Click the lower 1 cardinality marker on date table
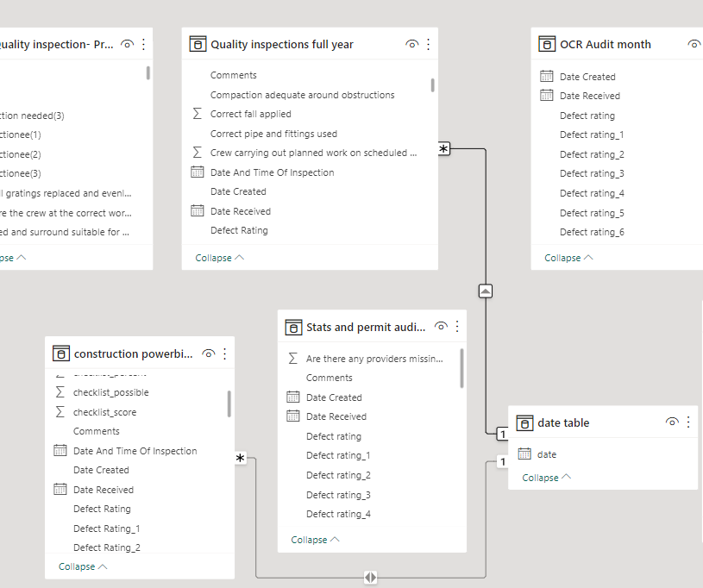 tap(503, 461)
